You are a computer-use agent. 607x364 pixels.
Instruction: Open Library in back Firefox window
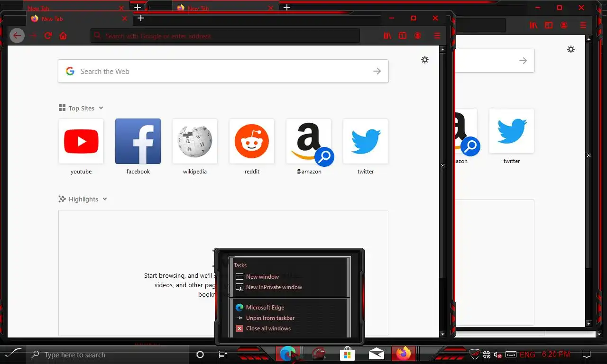(533, 25)
